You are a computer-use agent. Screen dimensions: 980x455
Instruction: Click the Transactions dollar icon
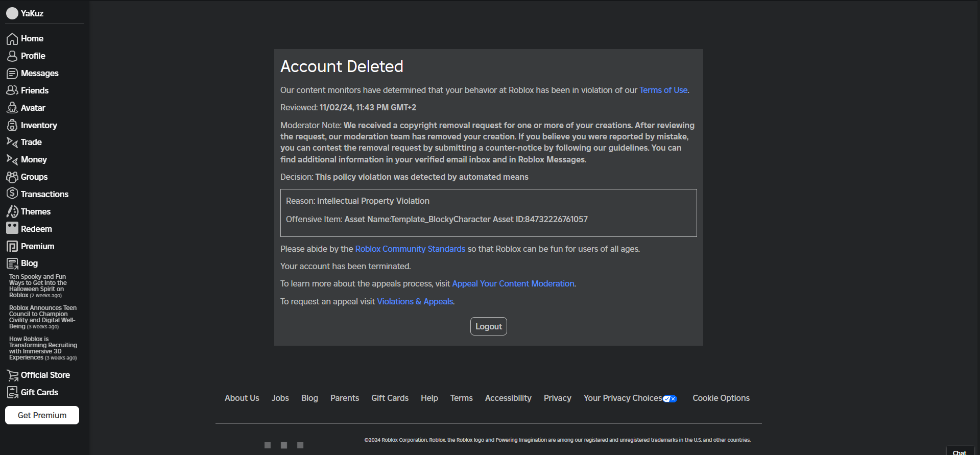click(12, 194)
